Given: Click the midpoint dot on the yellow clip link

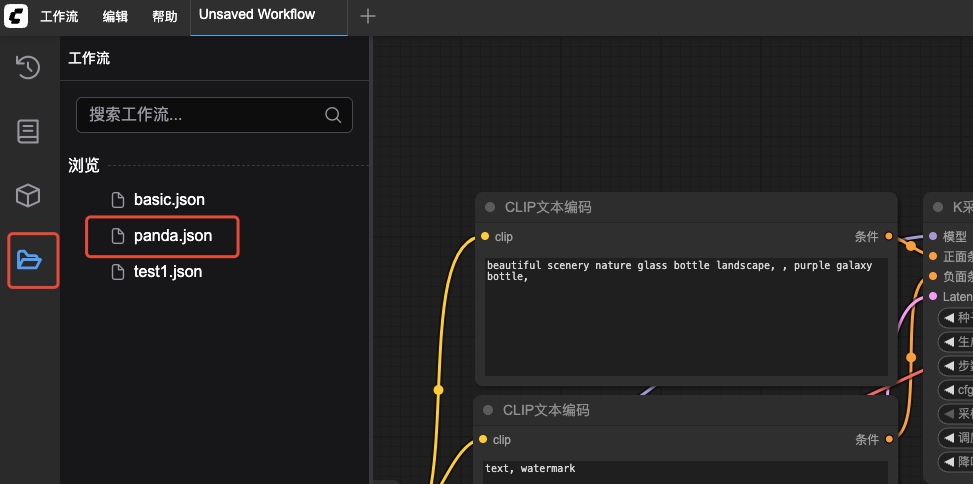Looking at the screenshot, I should click(x=438, y=390).
